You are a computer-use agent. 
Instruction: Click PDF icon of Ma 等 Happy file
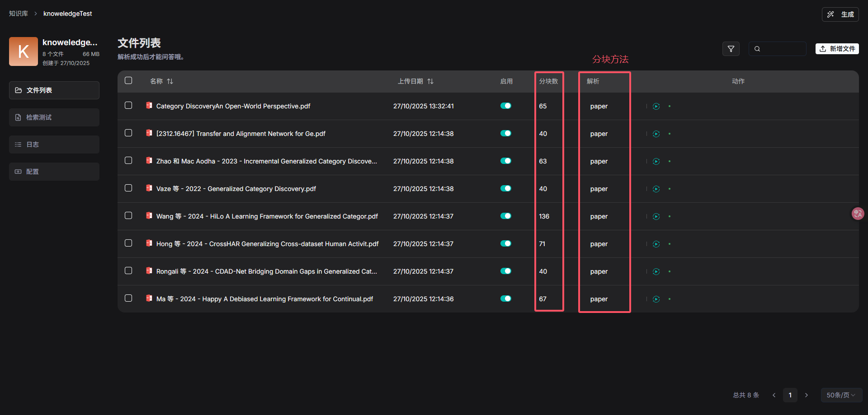[149, 298]
